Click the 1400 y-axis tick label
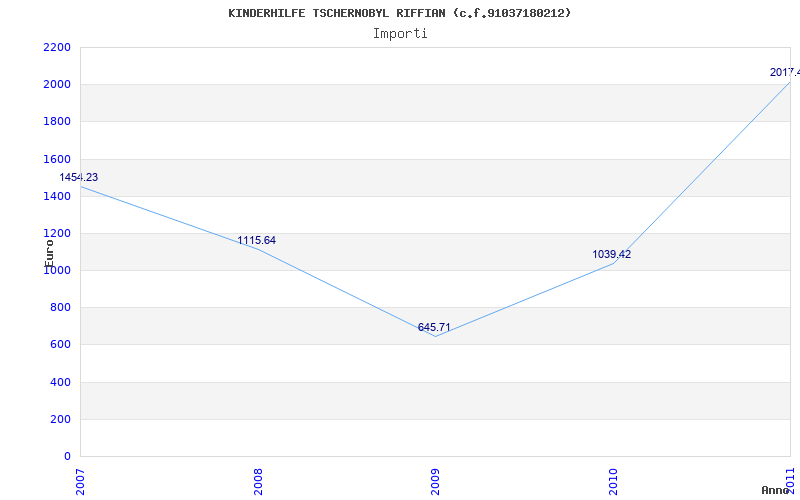 57,196
